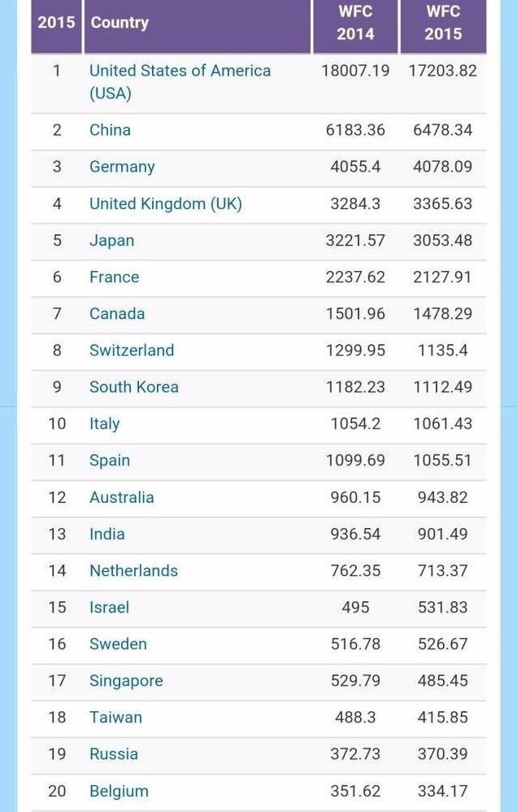Go to the France country page
Viewport: 517px width, 812px height.
click(x=114, y=277)
